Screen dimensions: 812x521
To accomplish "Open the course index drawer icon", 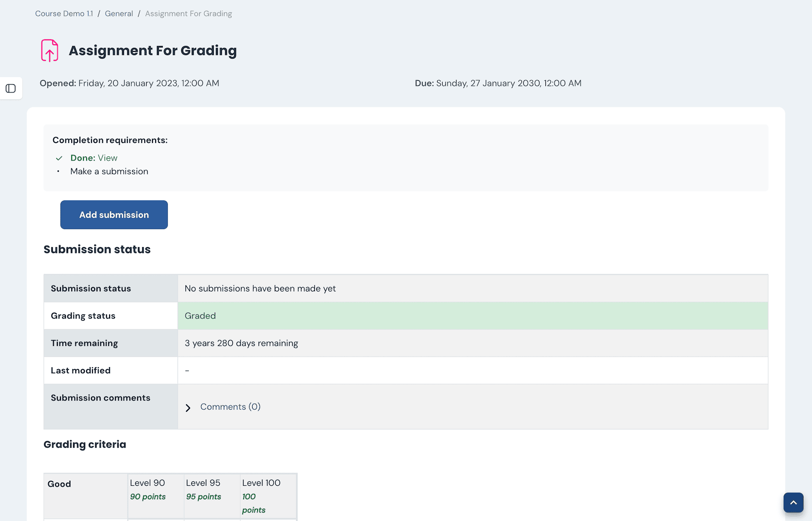I will [11, 88].
